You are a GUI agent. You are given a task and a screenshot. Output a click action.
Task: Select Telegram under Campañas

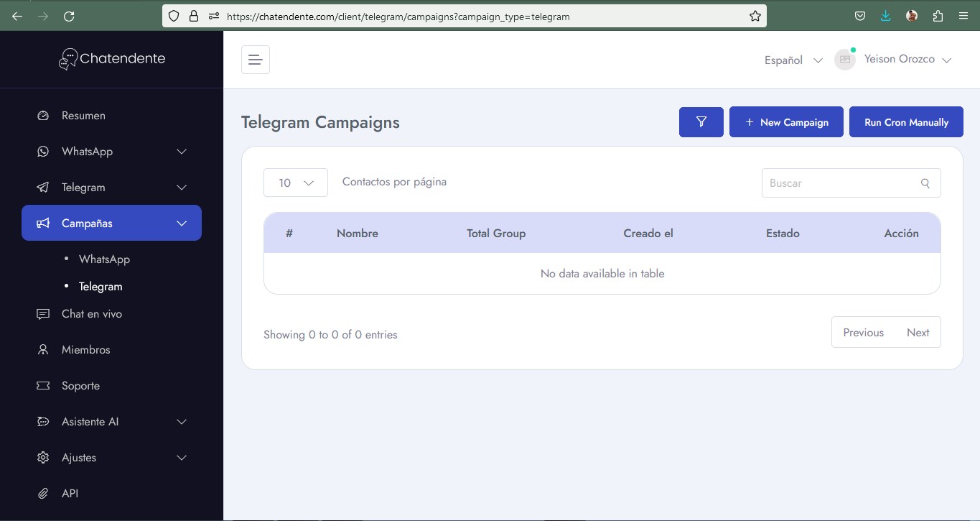tap(101, 287)
